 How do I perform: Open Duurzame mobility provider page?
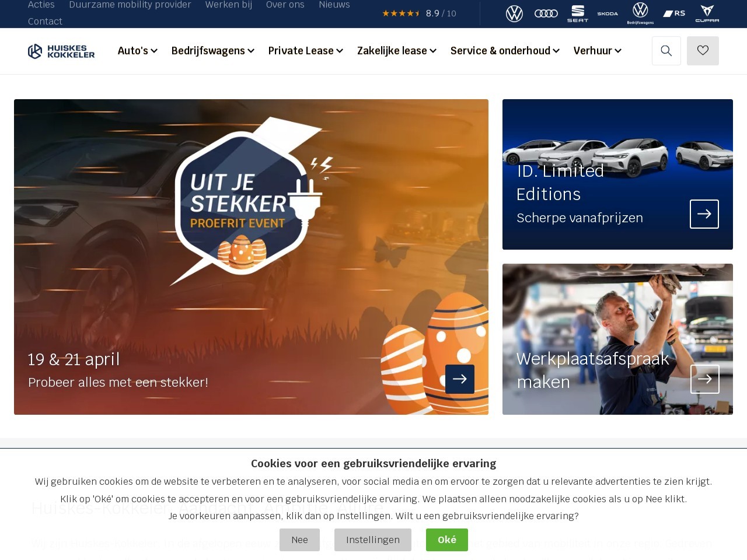tap(130, 5)
